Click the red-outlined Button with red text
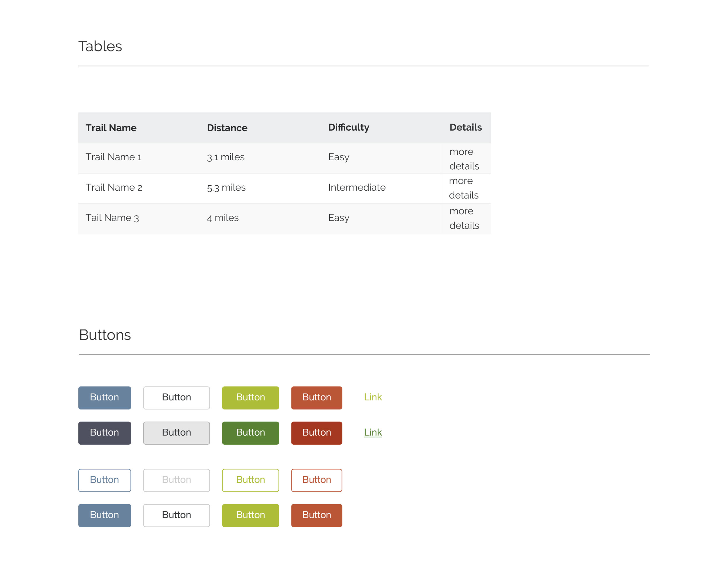The width and height of the screenshot is (728, 582). (x=317, y=480)
